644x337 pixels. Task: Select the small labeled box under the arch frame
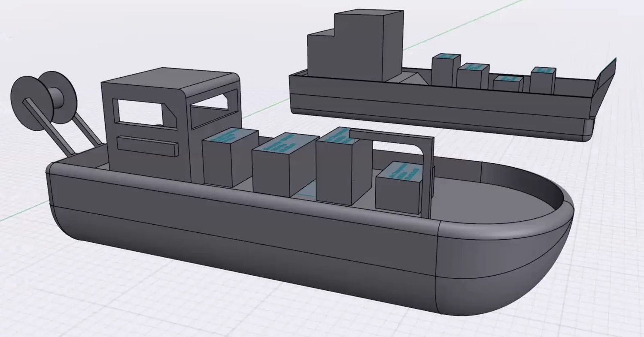click(x=398, y=187)
